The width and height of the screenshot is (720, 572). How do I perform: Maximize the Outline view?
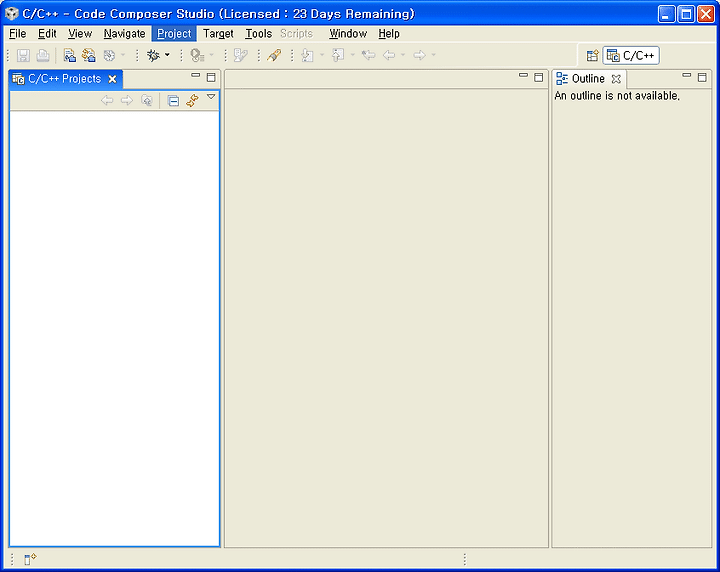pyautogui.click(x=702, y=77)
